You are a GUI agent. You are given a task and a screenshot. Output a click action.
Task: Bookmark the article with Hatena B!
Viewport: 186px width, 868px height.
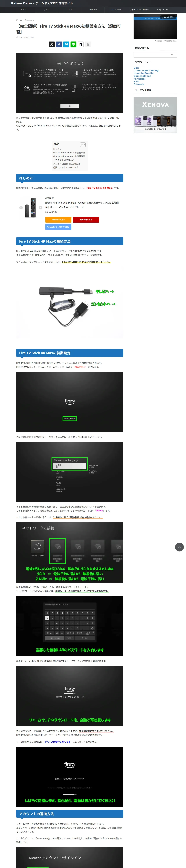(x=66, y=44)
